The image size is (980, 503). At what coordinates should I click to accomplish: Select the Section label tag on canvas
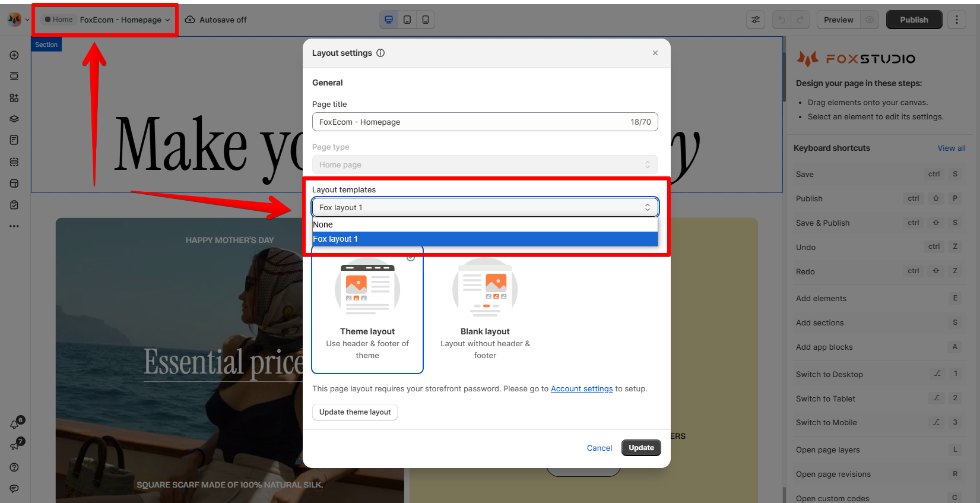(46, 45)
